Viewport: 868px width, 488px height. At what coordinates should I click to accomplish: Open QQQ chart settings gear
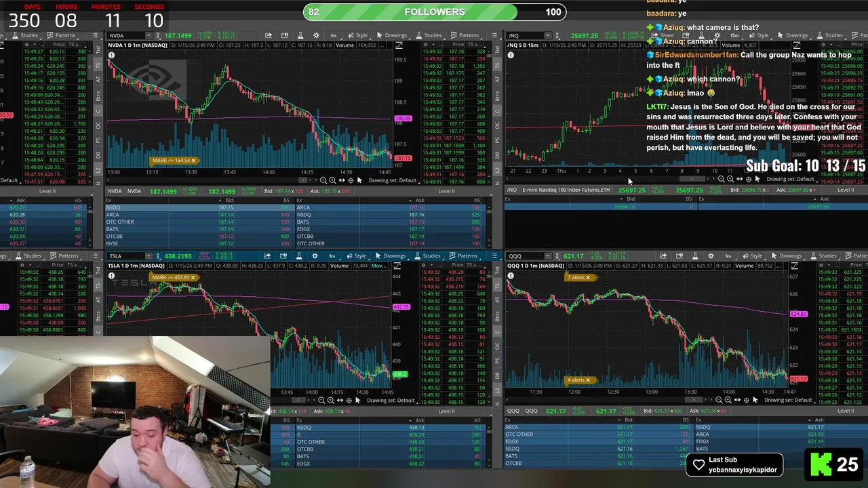point(711,256)
